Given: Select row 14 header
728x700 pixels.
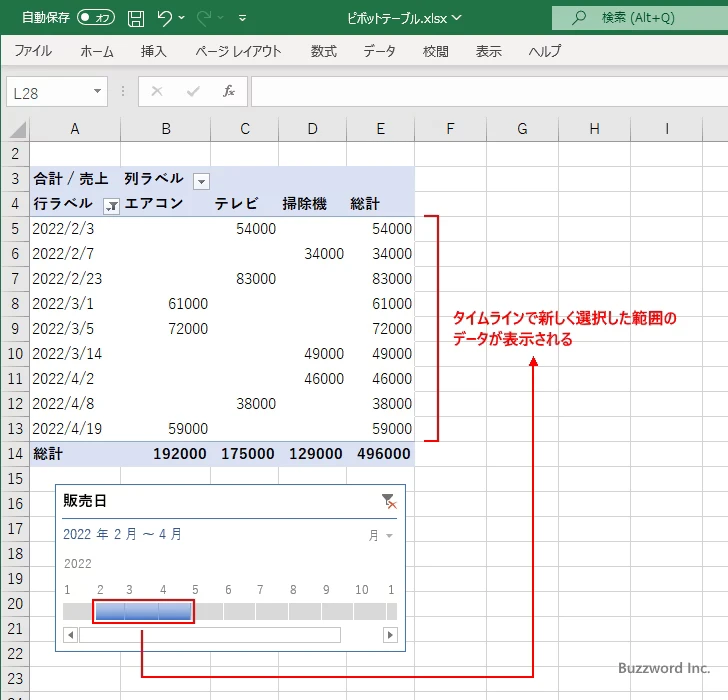Looking at the screenshot, I should (x=15, y=454).
